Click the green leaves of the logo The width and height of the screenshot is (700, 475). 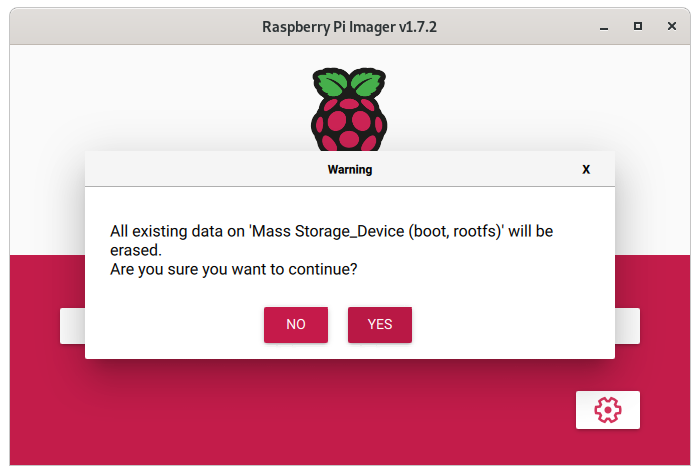(349, 83)
